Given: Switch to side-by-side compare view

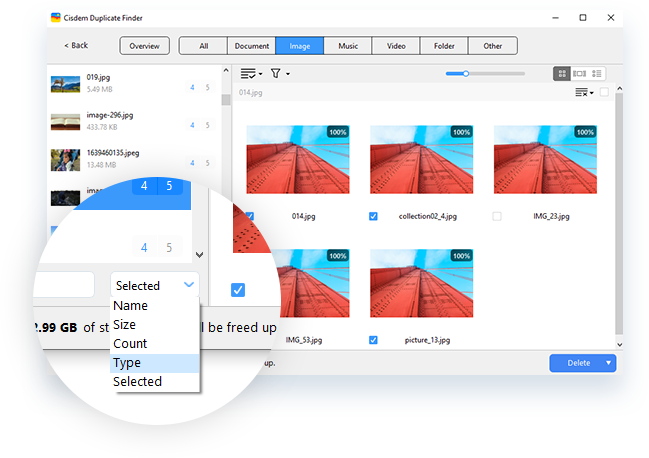Looking at the screenshot, I should pos(580,74).
